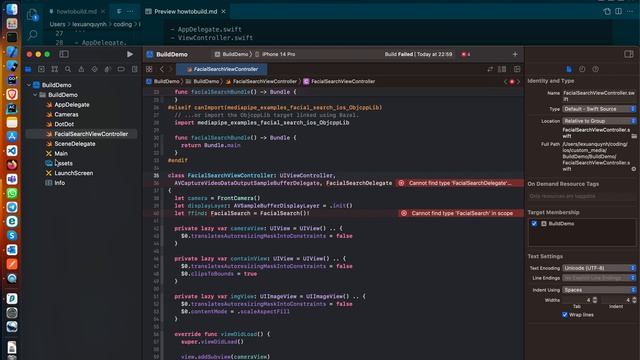This screenshot has height=360, width=640.
Task: Open the Indent Using dropdown Spaces
Action: [x=599, y=290]
